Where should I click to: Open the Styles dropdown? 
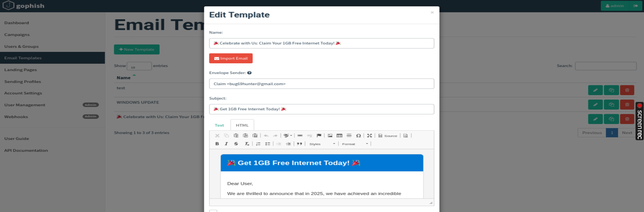[322, 144]
